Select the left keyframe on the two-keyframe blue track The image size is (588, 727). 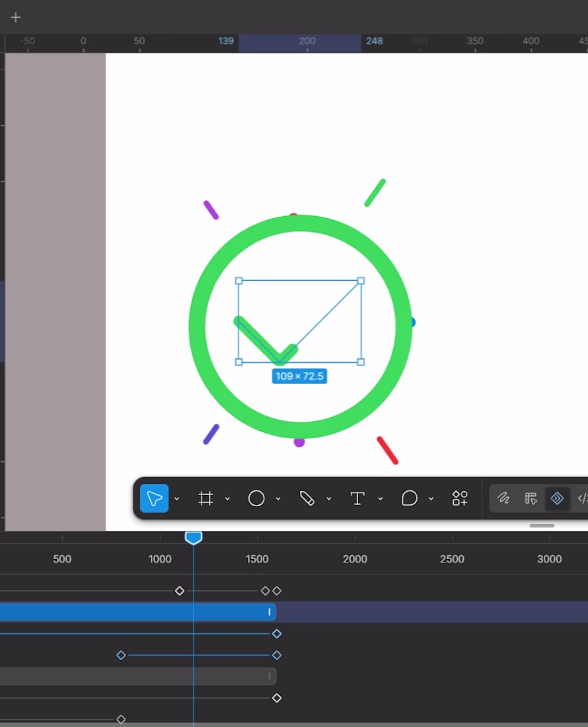[x=121, y=655]
